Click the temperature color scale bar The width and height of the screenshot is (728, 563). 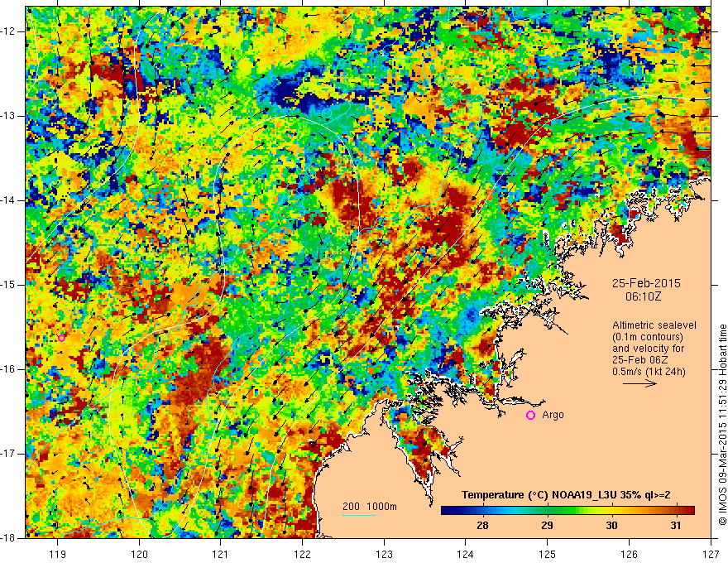click(x=568, y=510)
